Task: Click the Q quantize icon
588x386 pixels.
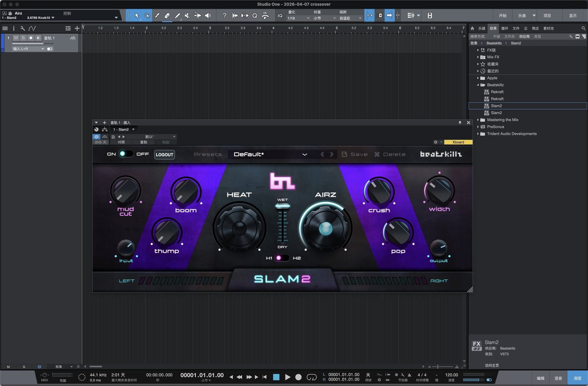Action: (x=255, y=16)
